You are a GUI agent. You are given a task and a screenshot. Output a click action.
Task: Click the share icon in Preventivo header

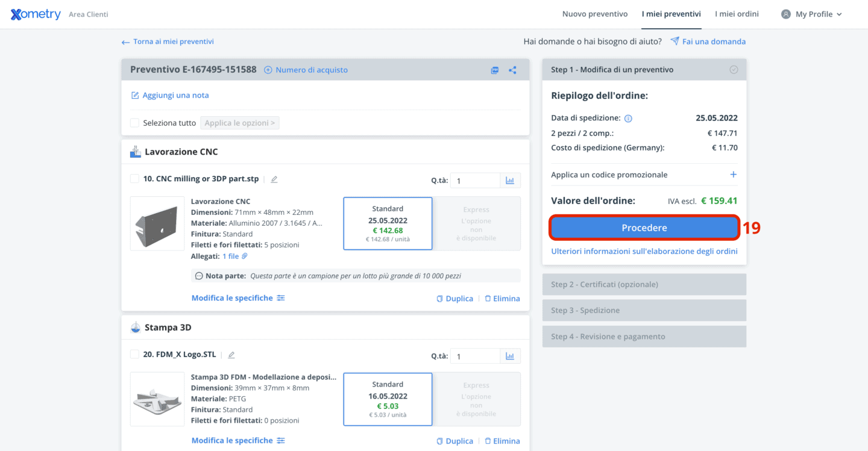[512, 70]
